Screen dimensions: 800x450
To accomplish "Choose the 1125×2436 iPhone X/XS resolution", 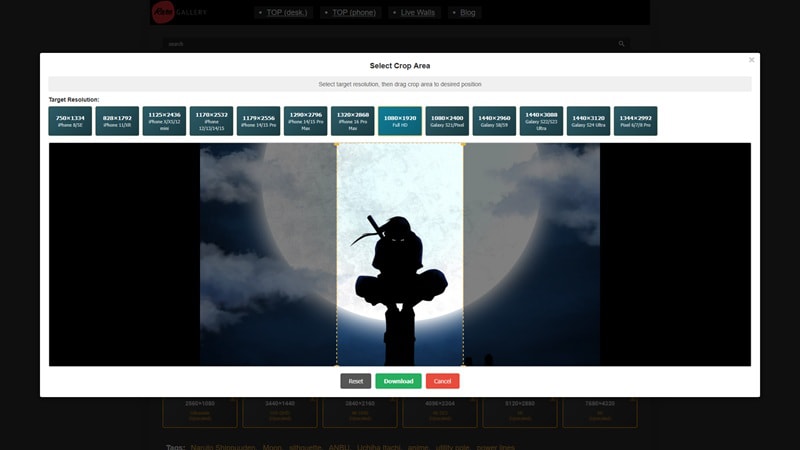I will pos(164,121).
